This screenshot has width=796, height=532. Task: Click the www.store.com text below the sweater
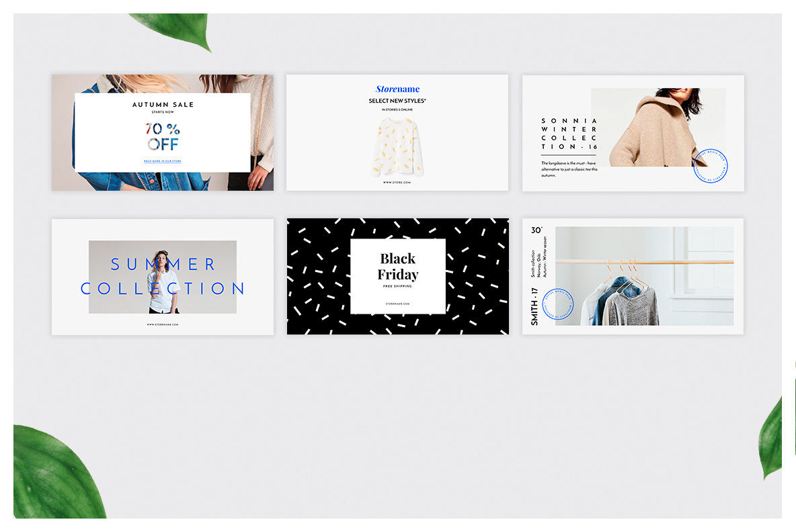[397, 183]
